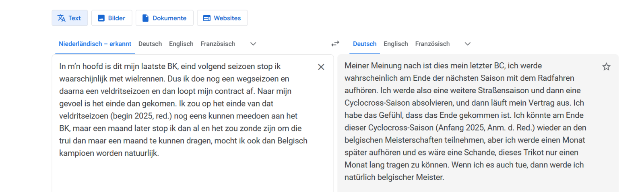Choose Englisch as the source language
This screenshot has height=192, width=644.
click(x=181, y=44)
